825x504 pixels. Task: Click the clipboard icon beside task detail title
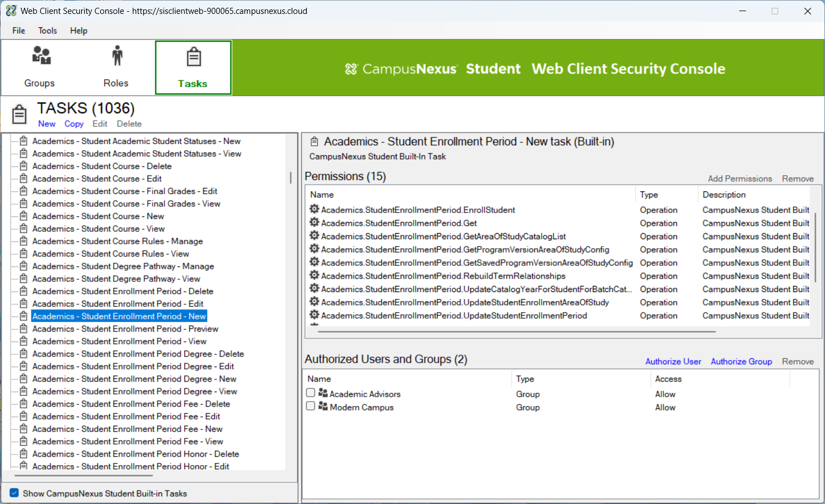(x=315, y=142)
